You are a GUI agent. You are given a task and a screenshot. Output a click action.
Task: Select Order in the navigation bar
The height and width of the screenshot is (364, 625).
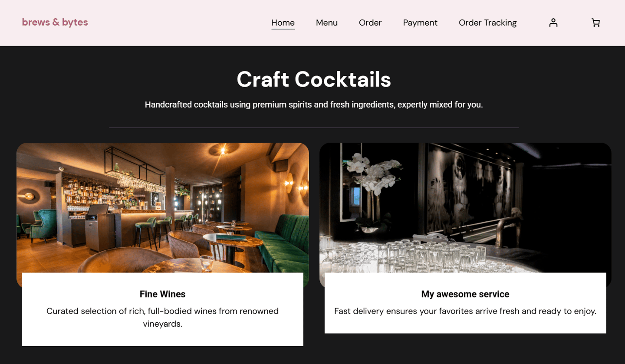pos(370,23)
